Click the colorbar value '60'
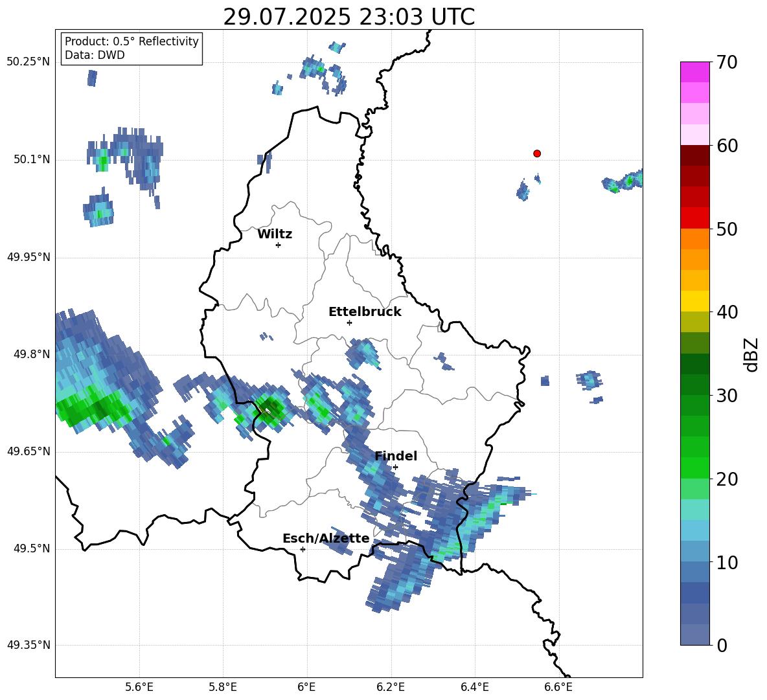 click(x=726, y=146)
